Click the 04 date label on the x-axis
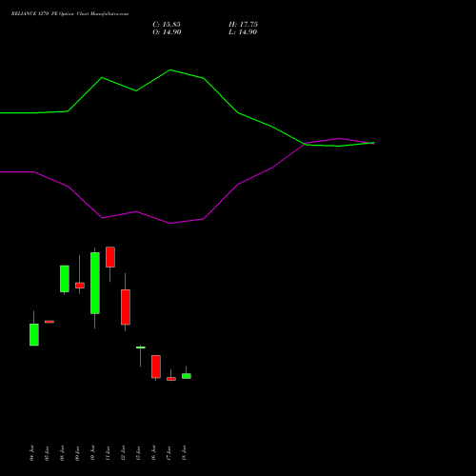 tap(31, 453)
